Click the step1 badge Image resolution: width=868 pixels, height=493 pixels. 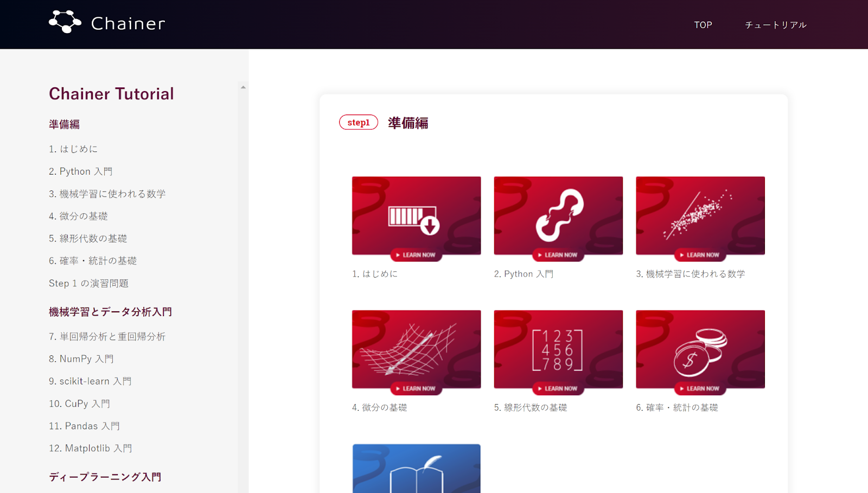358,123
